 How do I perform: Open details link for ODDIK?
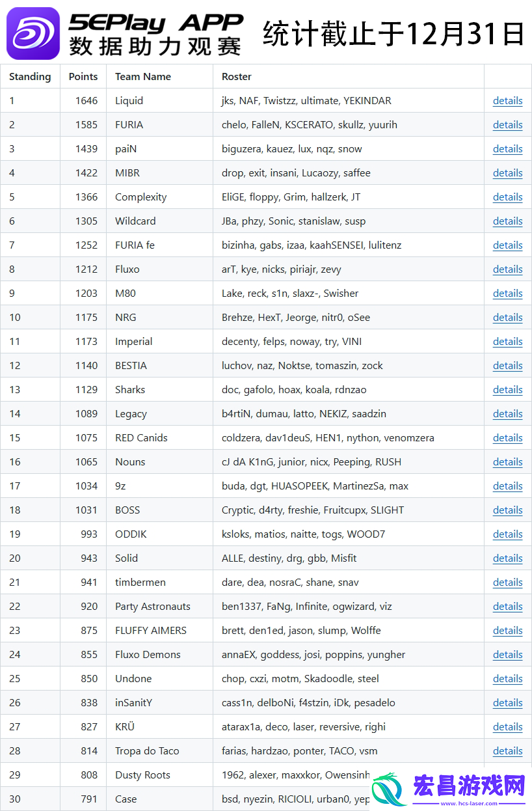(507, 534)
